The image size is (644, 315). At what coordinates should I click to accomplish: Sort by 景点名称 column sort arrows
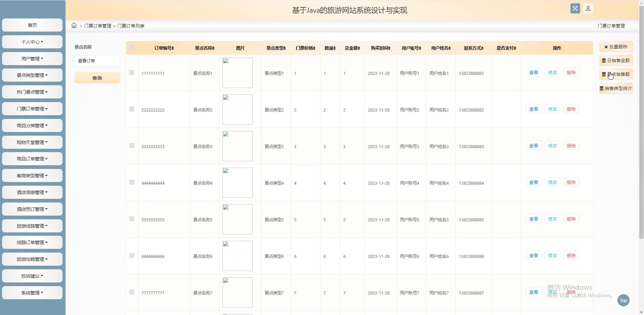(x=213, y=48)
